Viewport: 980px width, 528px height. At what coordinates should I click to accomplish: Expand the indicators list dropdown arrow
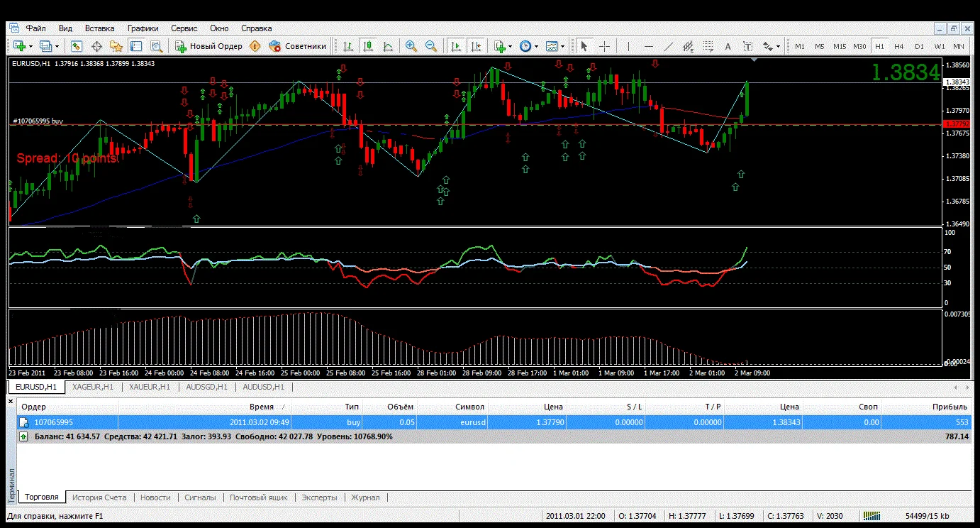click(x=511, y=47)
